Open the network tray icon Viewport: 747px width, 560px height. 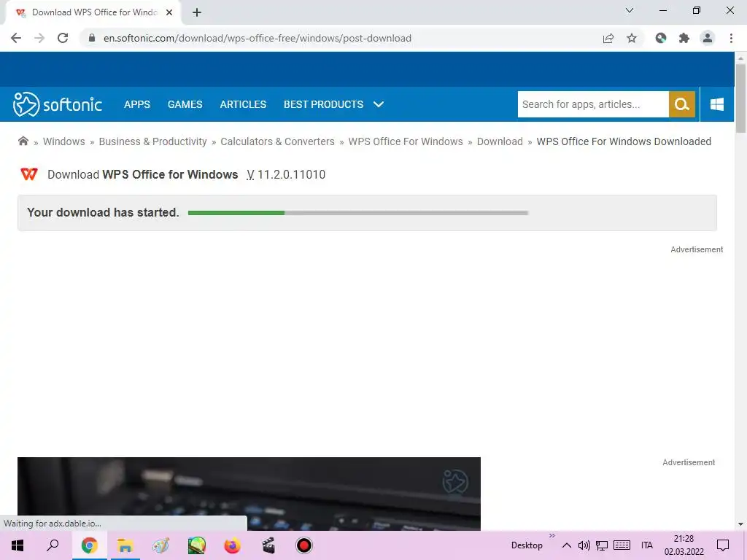(602, 545)
